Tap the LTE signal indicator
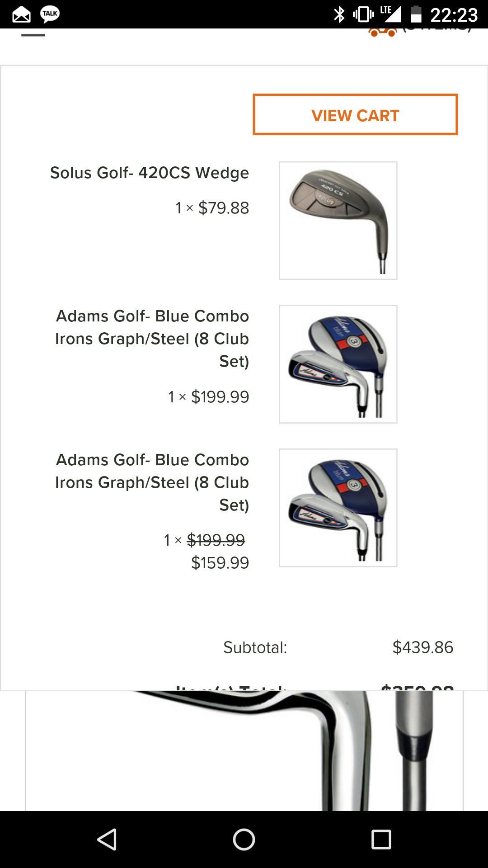Viewport: 488px width, 868px height. coord(390,14)
